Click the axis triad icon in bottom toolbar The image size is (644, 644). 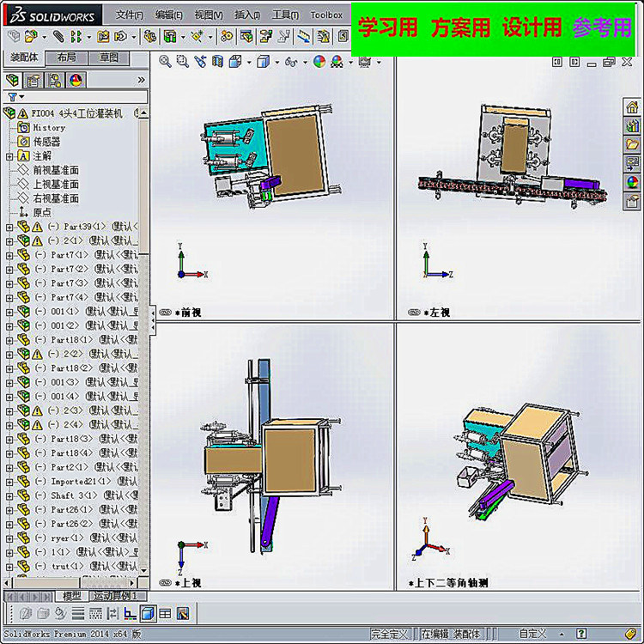(x=130, y=614)
